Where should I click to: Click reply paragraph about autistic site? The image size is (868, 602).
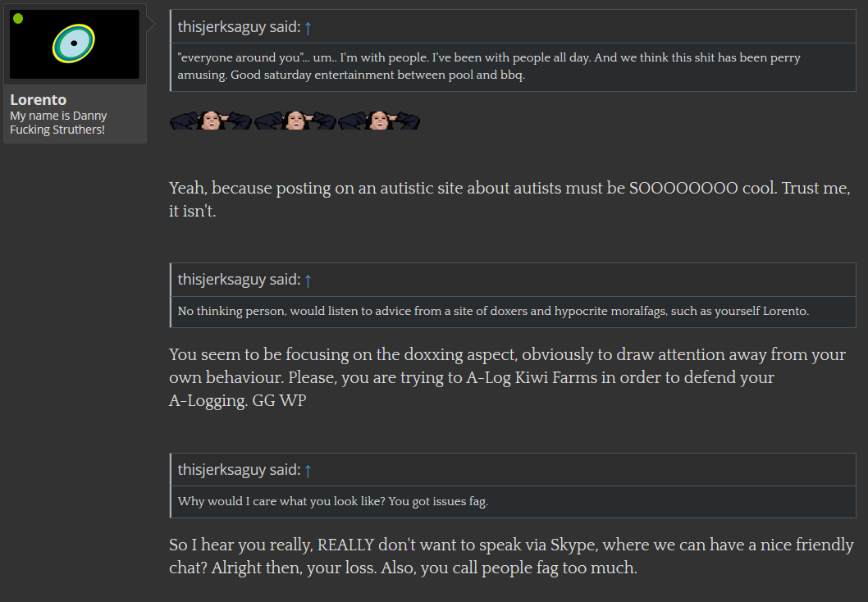coord(509,199)
